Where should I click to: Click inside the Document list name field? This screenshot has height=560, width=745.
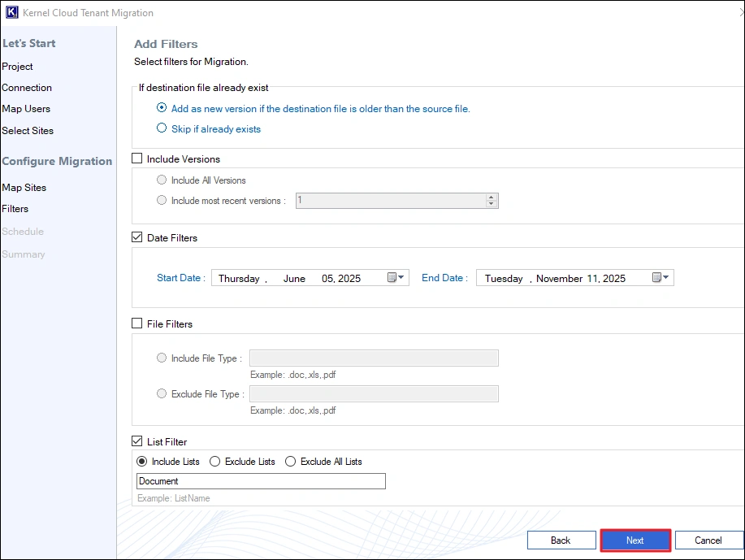point(260,480)
